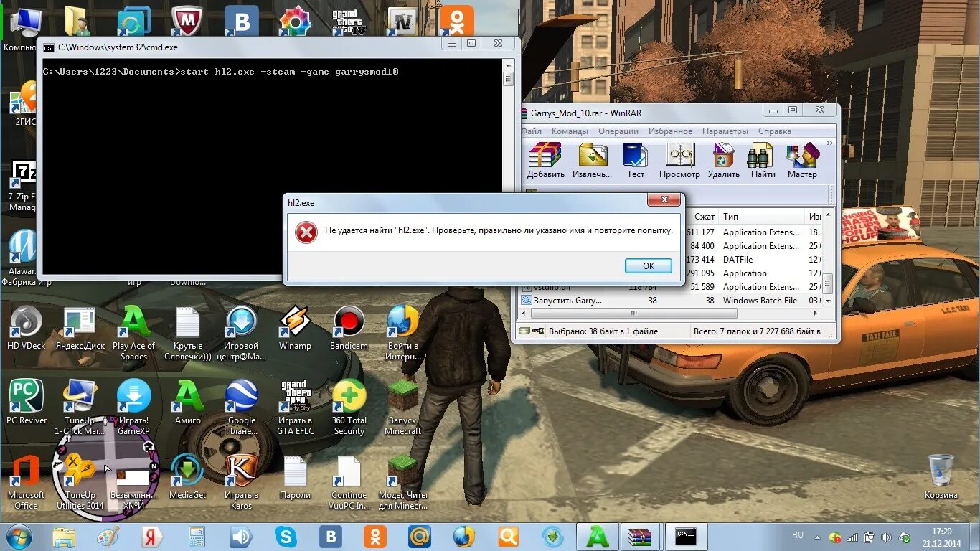Expand WinRAR toolbar overflow chevron
This screenshot has width=980, height=551.
click(x=830, y=143)
